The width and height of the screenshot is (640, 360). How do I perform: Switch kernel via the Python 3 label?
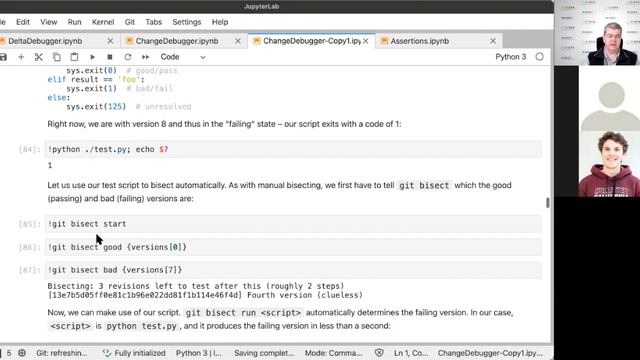point(511,57)
